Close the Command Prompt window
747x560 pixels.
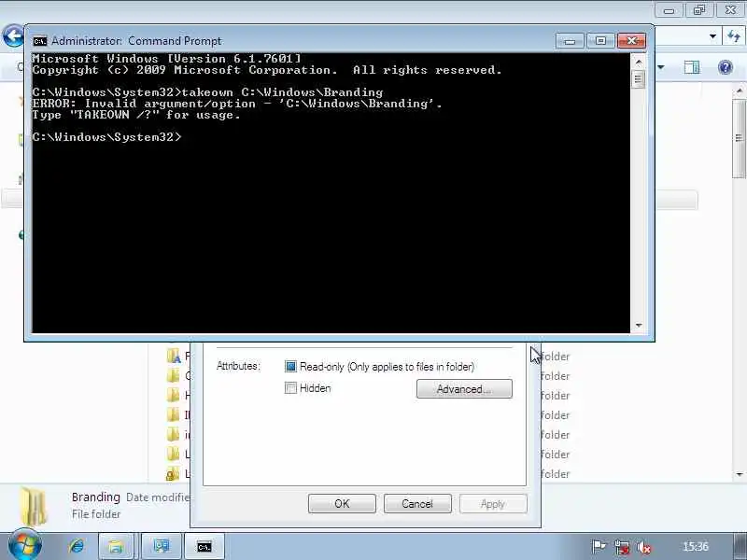pyautogui.click(x=632, y=41)
